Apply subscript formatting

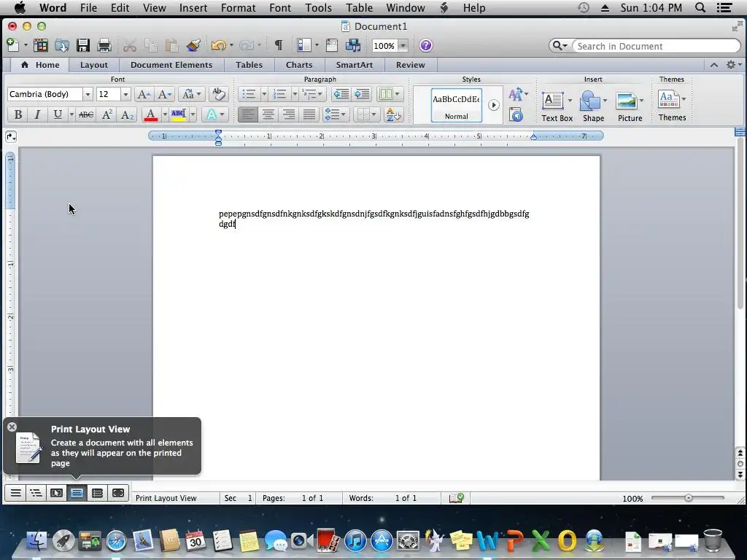pyautogui.click(x=127, y=114)
